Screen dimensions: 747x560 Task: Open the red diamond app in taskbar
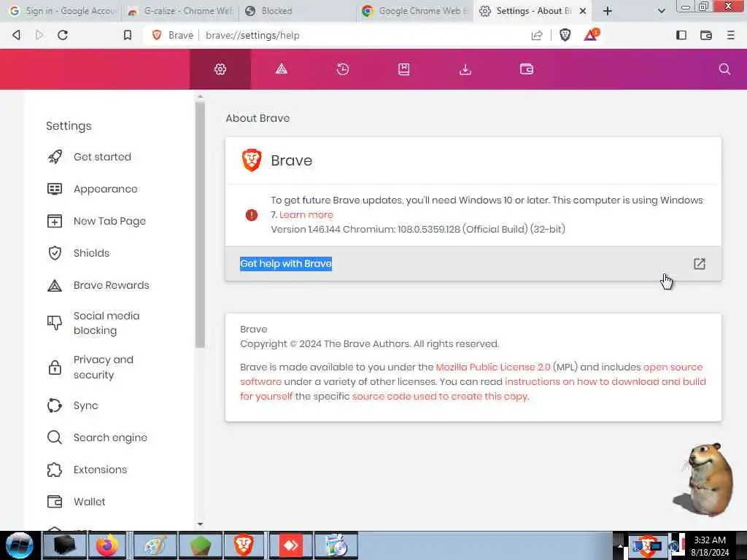click(290, 545)
